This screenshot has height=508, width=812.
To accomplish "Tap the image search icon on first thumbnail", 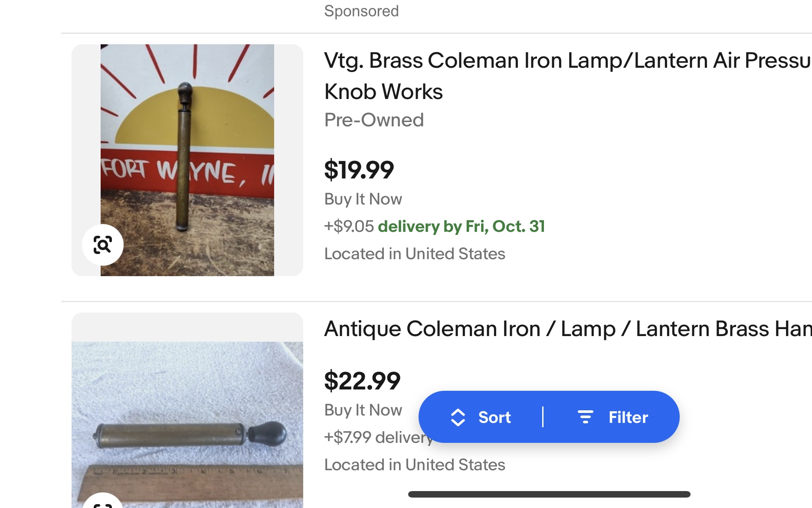I will click(x=103, y=245).
